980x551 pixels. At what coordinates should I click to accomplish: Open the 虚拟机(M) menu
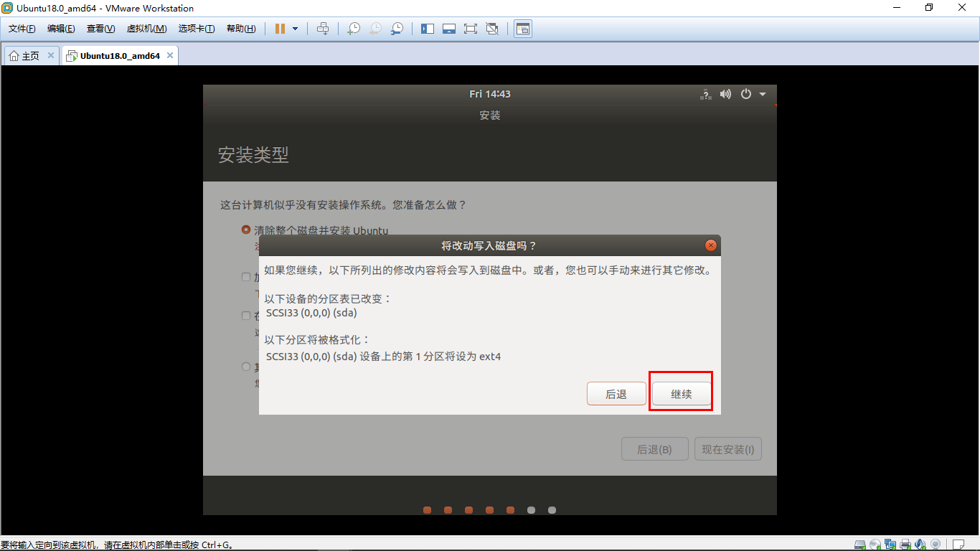pyautogui.click(x=146, y=29)
